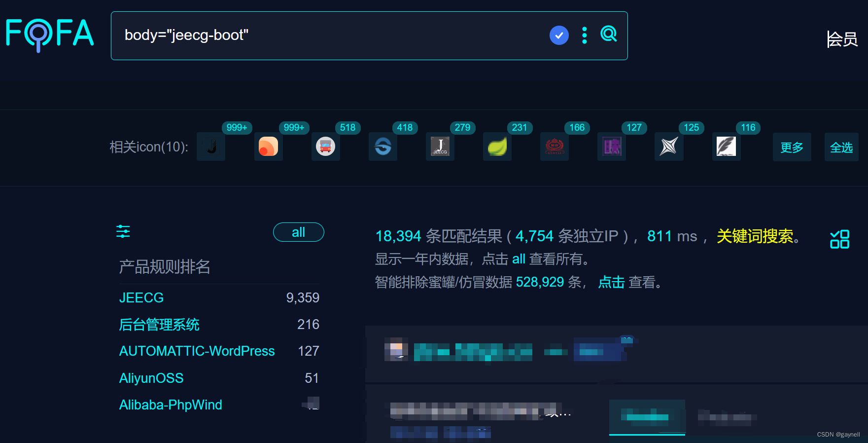The image size is (868, 443).
Task: Open the filter sliders icon
Action: [123, 231]
